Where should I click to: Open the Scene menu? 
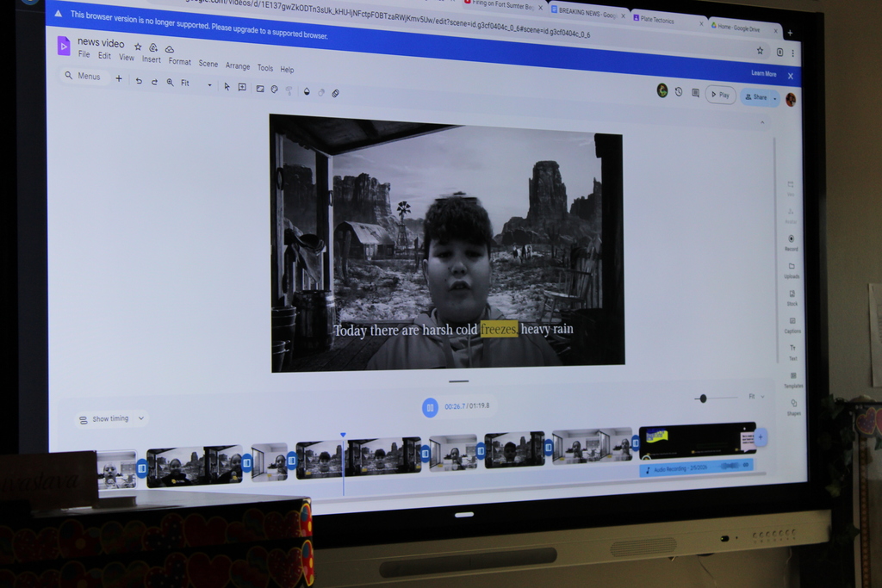point(208,64)
